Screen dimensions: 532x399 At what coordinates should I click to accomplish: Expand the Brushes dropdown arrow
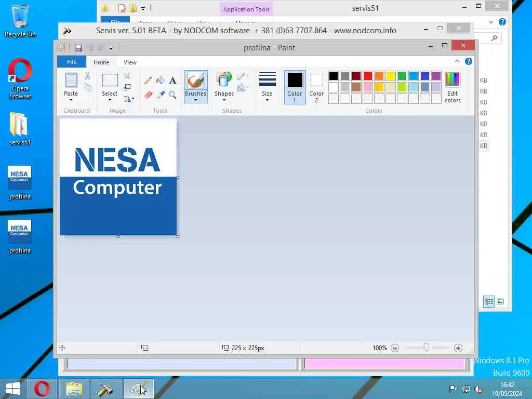pos(196,100)
